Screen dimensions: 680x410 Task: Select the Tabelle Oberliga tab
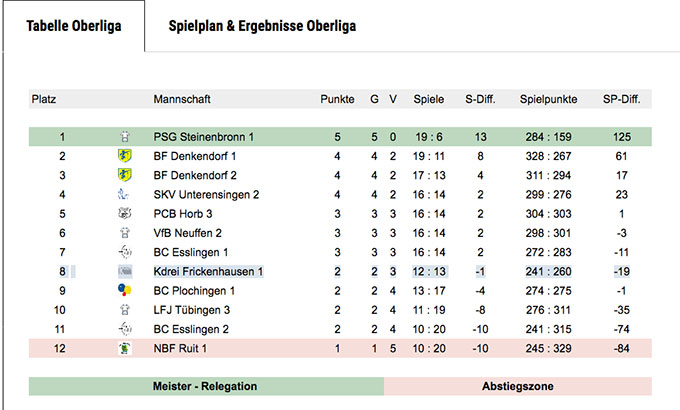[74, 26]
